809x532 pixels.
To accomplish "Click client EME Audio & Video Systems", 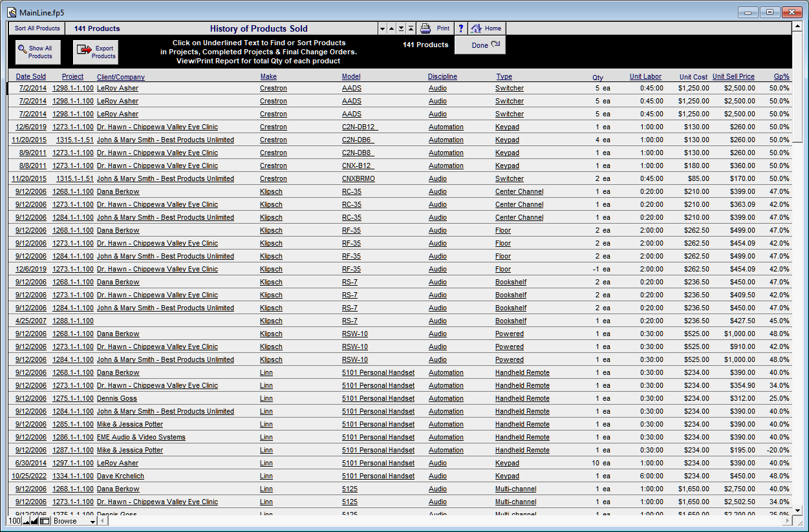I will pyautogui.click(x=141, y=437).
